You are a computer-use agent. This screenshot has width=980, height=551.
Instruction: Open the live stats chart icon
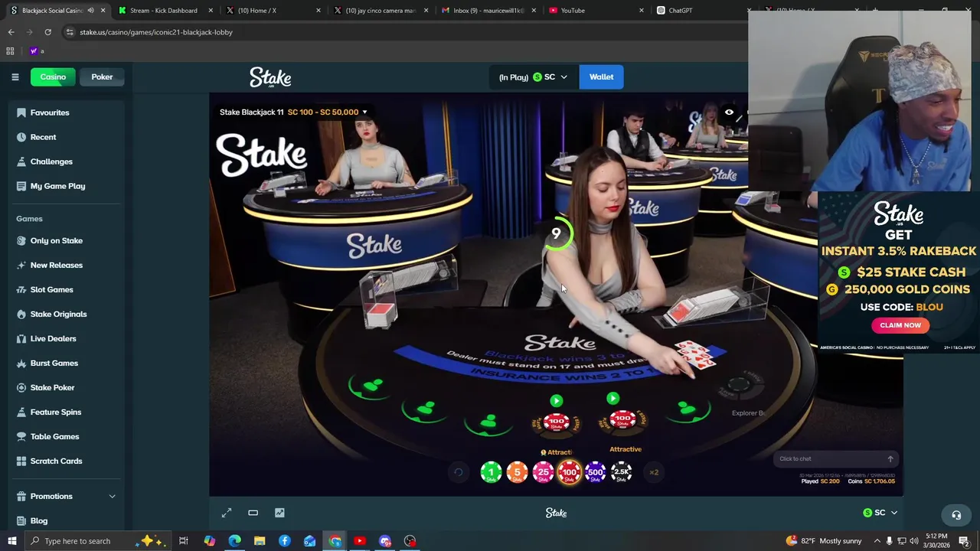pos(279,513)
